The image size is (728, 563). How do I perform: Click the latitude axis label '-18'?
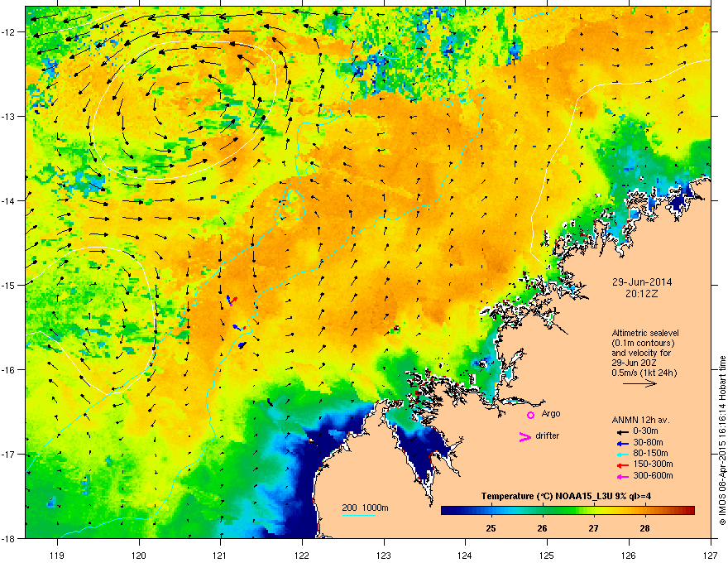9,538
